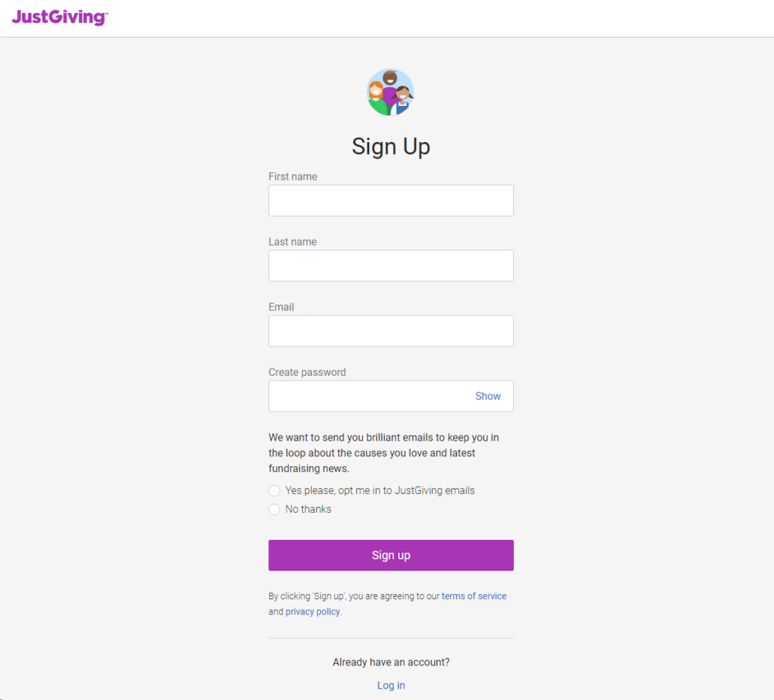Click the circular people avatar illustration
774x700 pixels.
391,92
